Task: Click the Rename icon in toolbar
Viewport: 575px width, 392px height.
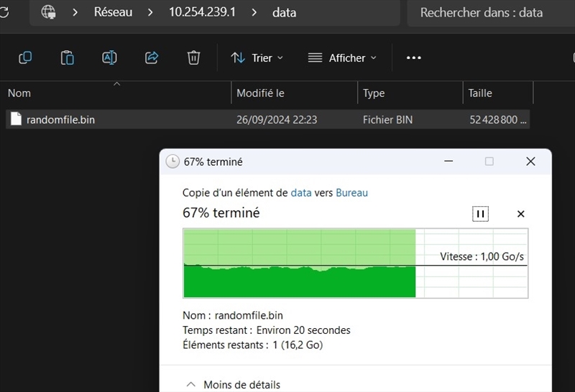Action: coord(109,58)
